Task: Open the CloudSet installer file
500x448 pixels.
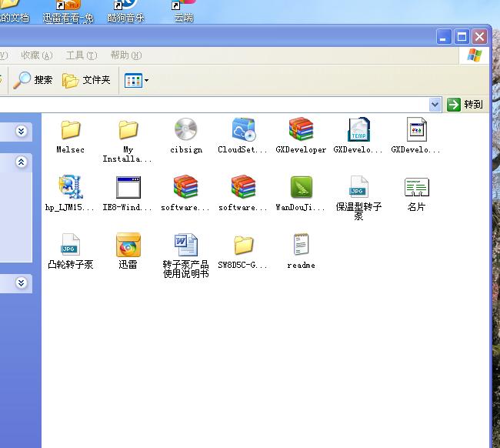Action: pyautogui.click(x=243, y=130)
